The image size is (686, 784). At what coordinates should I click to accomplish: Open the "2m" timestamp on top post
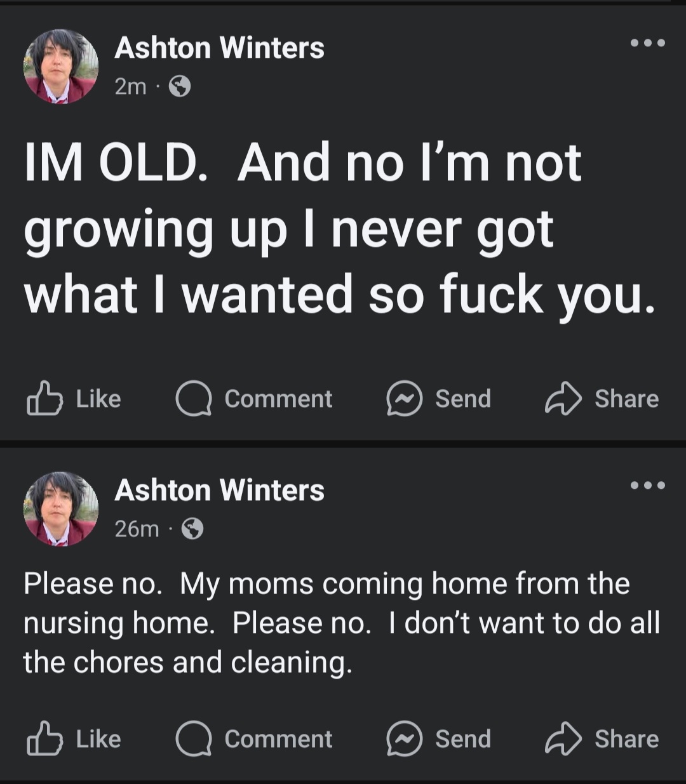click(130, 86)
